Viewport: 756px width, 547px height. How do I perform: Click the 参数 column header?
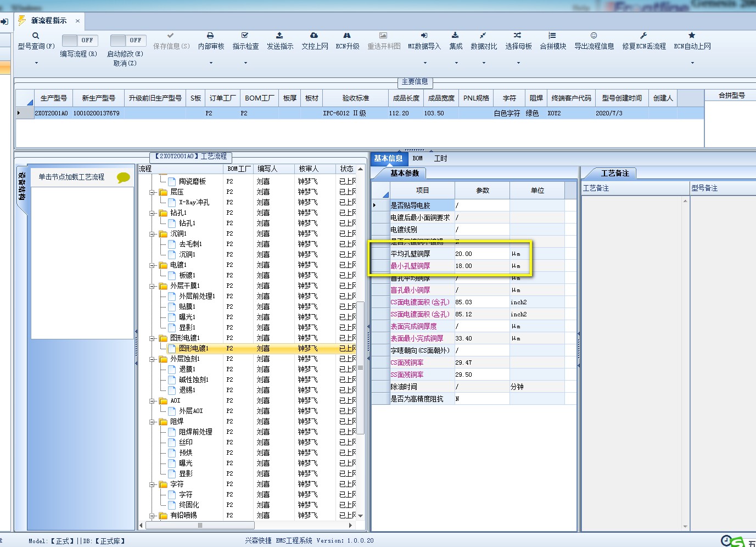pyautogui.click(x=482, y=190)
